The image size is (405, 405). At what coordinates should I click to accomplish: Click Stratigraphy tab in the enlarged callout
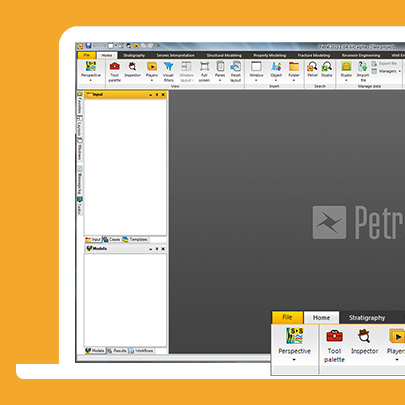point(367,318)
